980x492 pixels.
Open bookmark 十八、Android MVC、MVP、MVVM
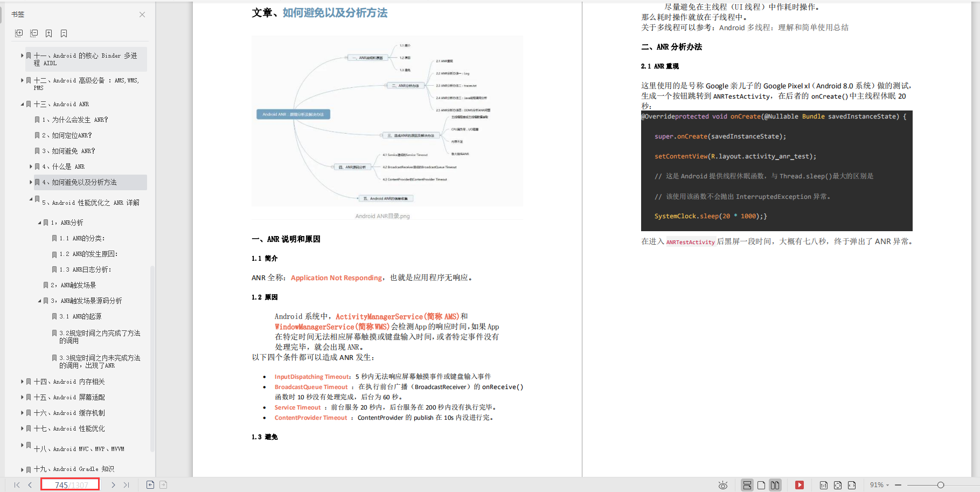pos(79,449)
